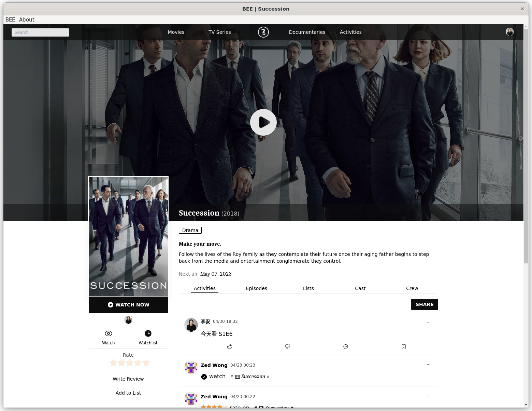Open the more options menu on Zed Wong's 04/23 00:22 post
Screen dimensions: 532x411
429,396
